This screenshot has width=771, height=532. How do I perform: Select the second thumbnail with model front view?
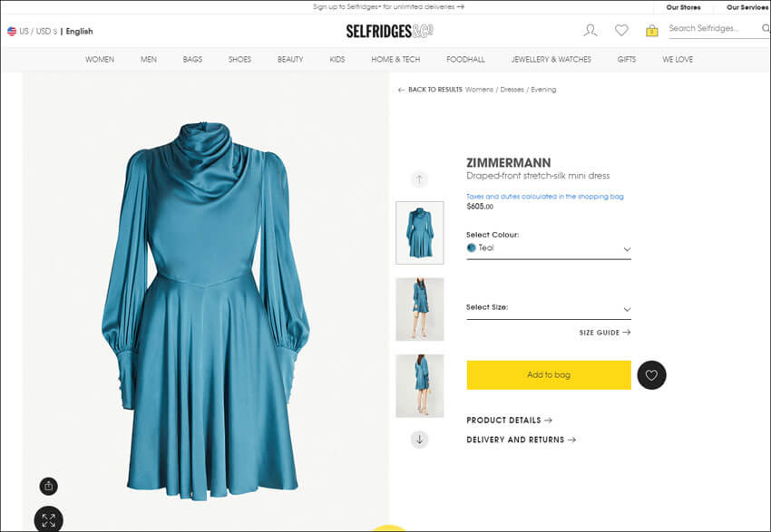(x=419, y=309)
